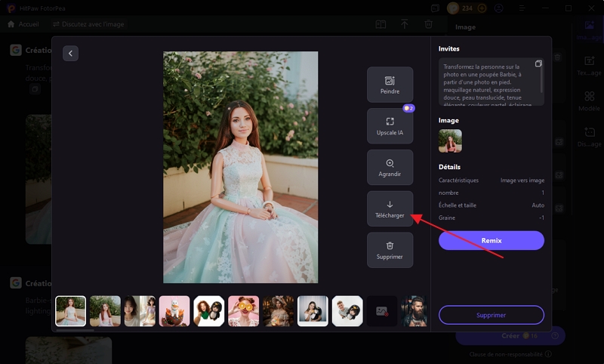The image size is (604, 364).
Task: Choose the orange slices woman thumbnail
Action: coord(244,310)
